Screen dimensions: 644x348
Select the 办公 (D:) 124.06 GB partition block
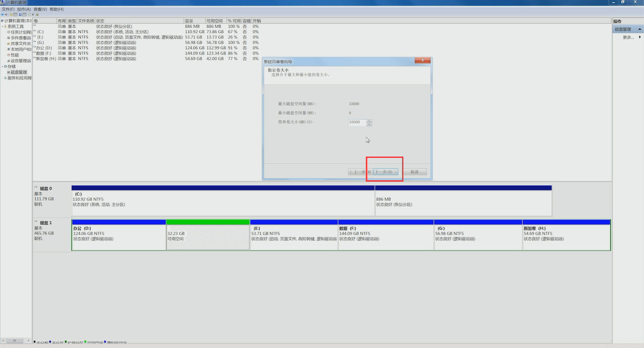click(119, 235)
